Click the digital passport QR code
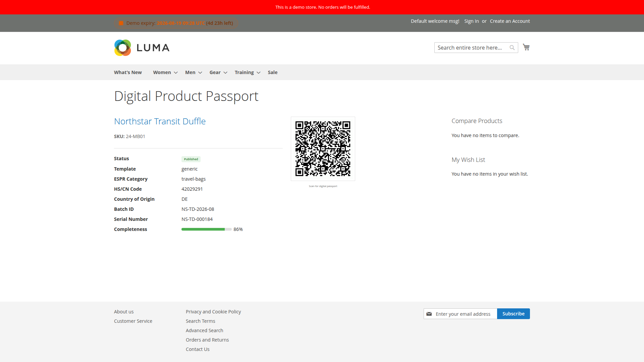This screenshot has width=644, height=362. (x=323, y=149)
